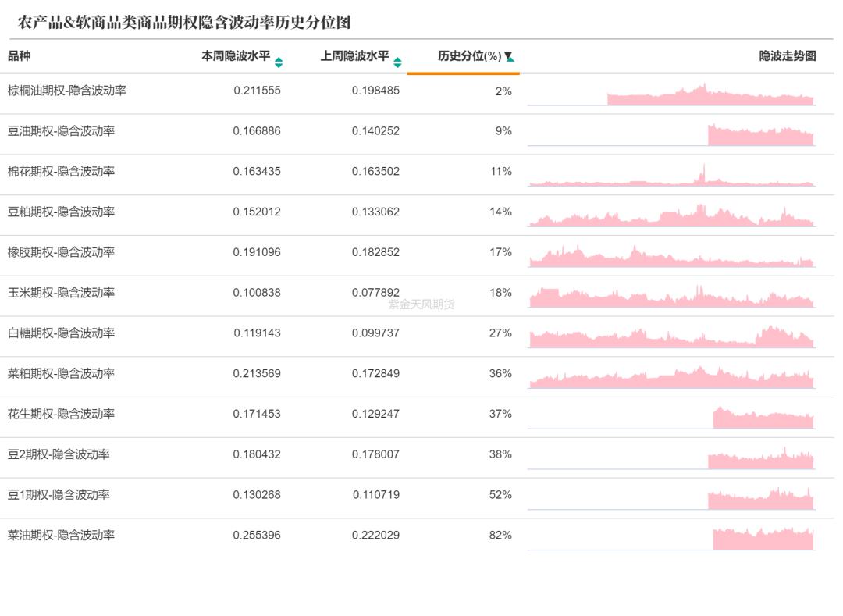View the 玉米期权 trend sparkline

tap(671, 297)
